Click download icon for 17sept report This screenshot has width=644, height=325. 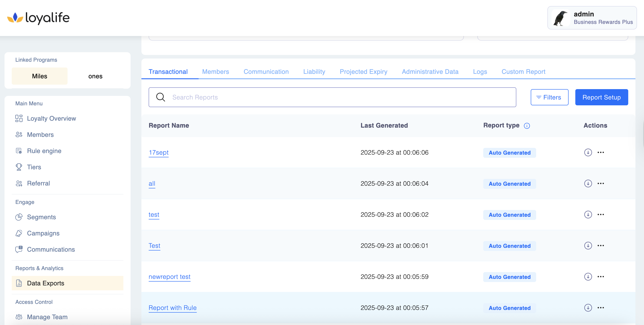coord(588,152)
